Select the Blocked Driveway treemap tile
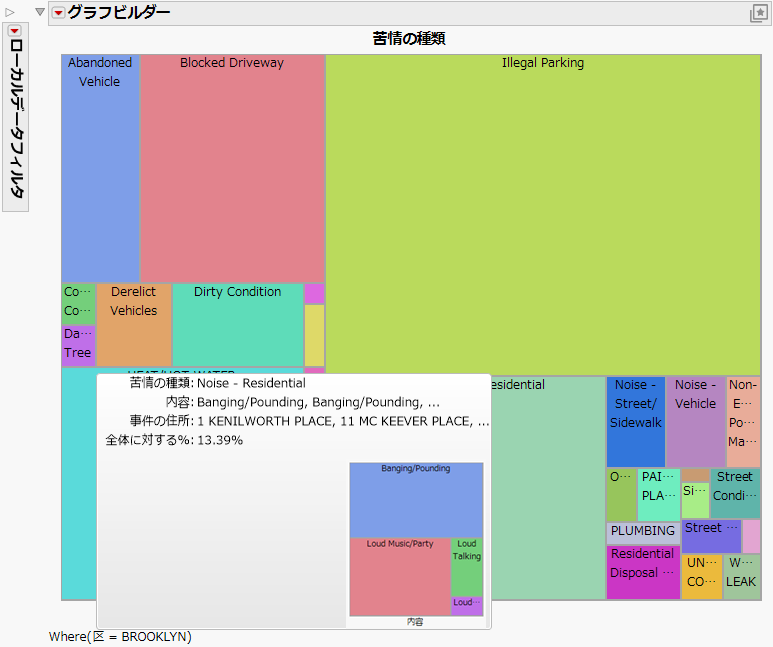 click(232, 168)
